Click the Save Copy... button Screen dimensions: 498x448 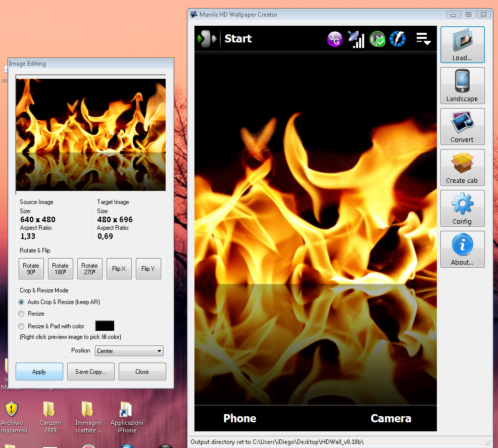click(91, 371)
